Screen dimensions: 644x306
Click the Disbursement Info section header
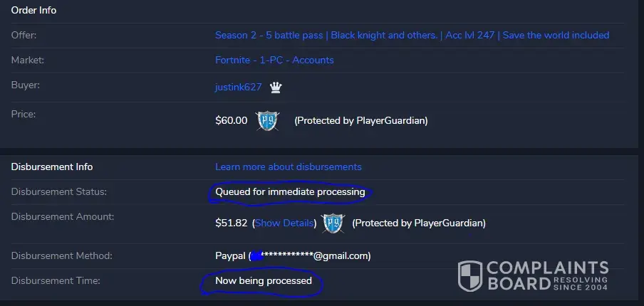click(51, 167)
